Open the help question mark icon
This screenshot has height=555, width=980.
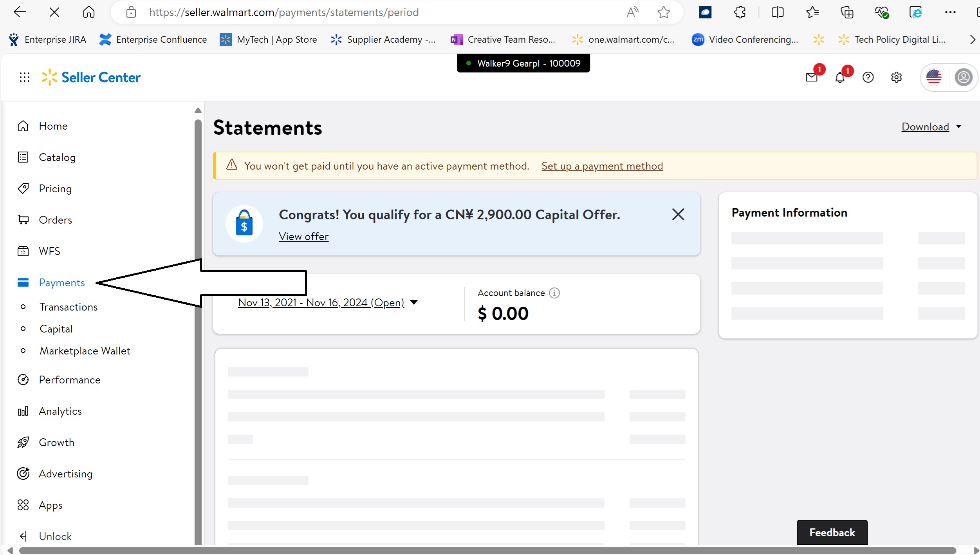(868, 77)
